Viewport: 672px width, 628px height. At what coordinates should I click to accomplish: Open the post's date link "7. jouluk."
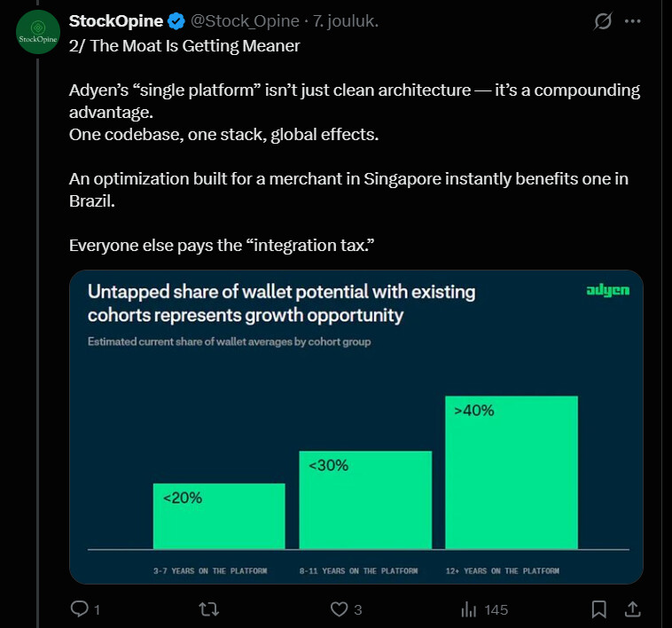pyautogui.click(x=347, y=21)
